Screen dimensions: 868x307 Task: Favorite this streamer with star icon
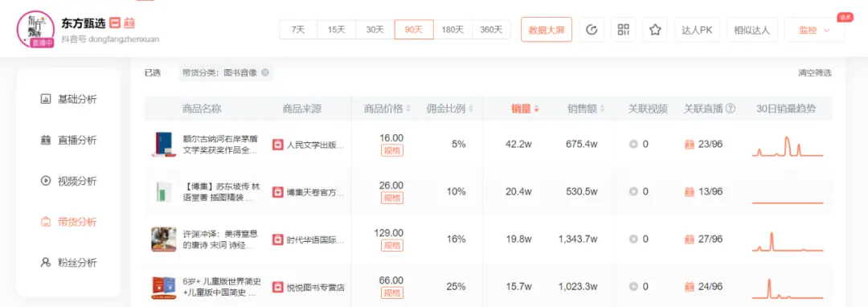(655, 30)
